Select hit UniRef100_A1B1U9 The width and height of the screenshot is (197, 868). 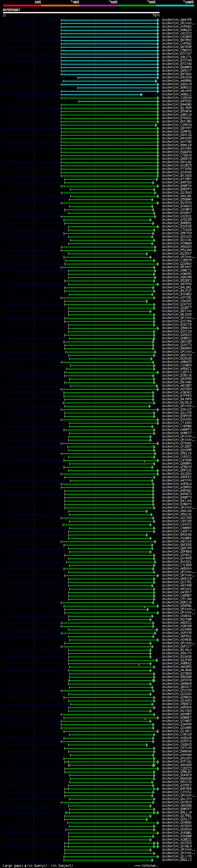coord(177,738)
